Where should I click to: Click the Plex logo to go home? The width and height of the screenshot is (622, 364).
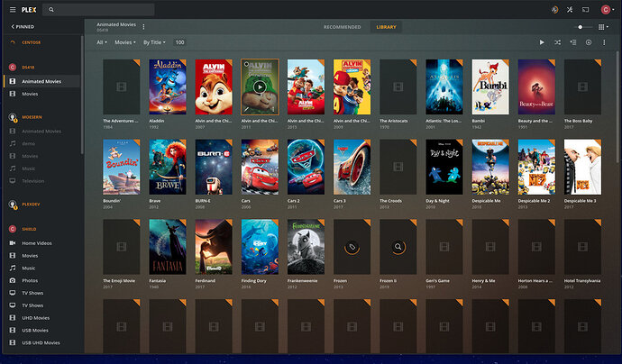click(x=29, y=10)
